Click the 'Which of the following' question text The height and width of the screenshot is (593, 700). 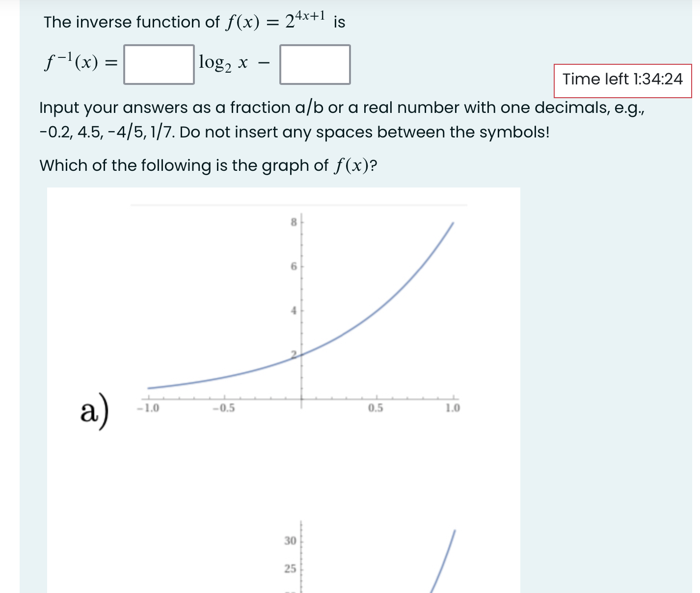coord(208,165)
